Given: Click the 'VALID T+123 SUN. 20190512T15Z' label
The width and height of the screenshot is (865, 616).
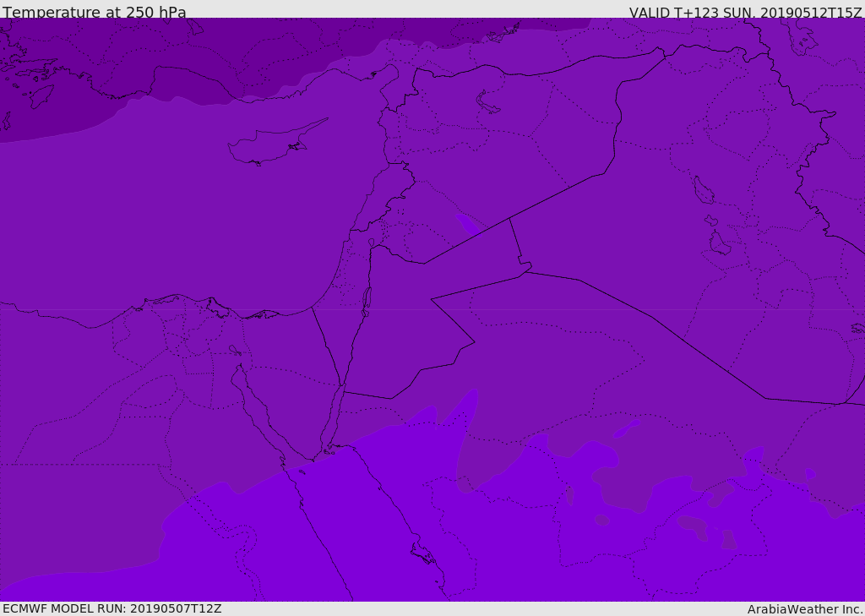Looking at the screenshot, I should click(745, 13).
